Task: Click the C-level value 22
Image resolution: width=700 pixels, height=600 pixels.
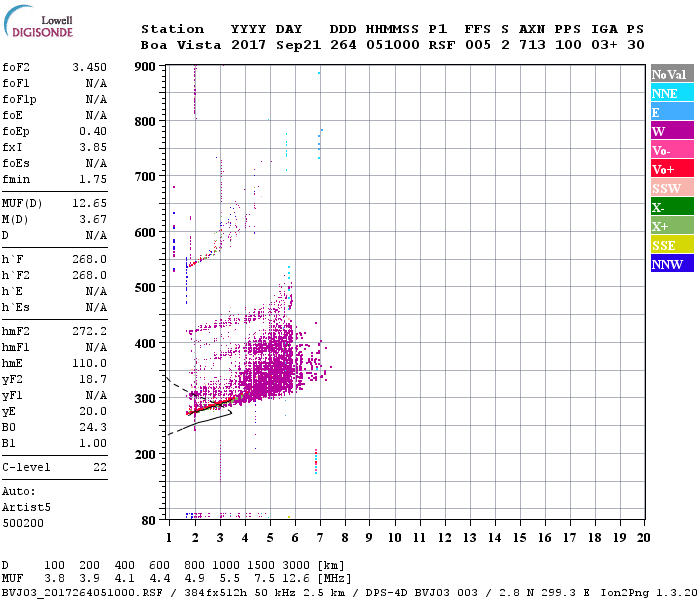Action: pos(100,467)
